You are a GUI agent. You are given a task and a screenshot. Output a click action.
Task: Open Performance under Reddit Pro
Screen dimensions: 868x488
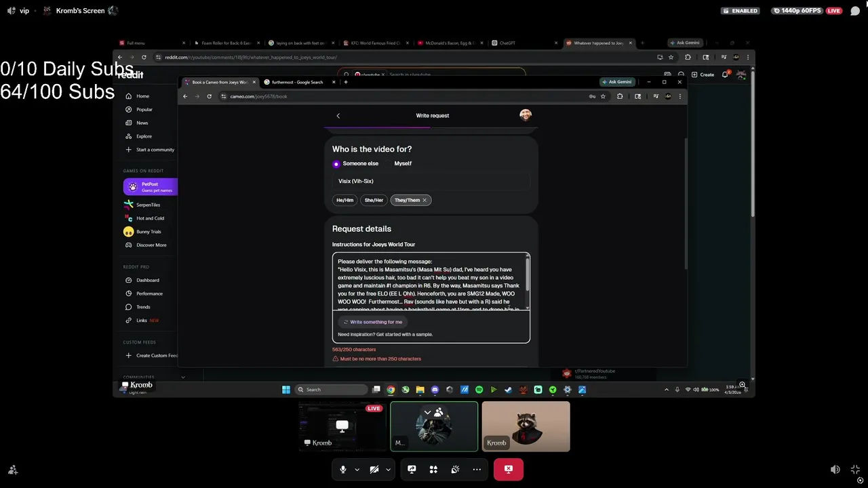point(150,293)
